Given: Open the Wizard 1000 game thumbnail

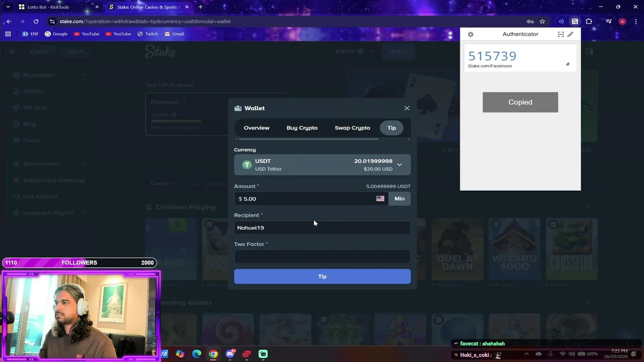Looking at the screenshot, I should pos(514,249).
